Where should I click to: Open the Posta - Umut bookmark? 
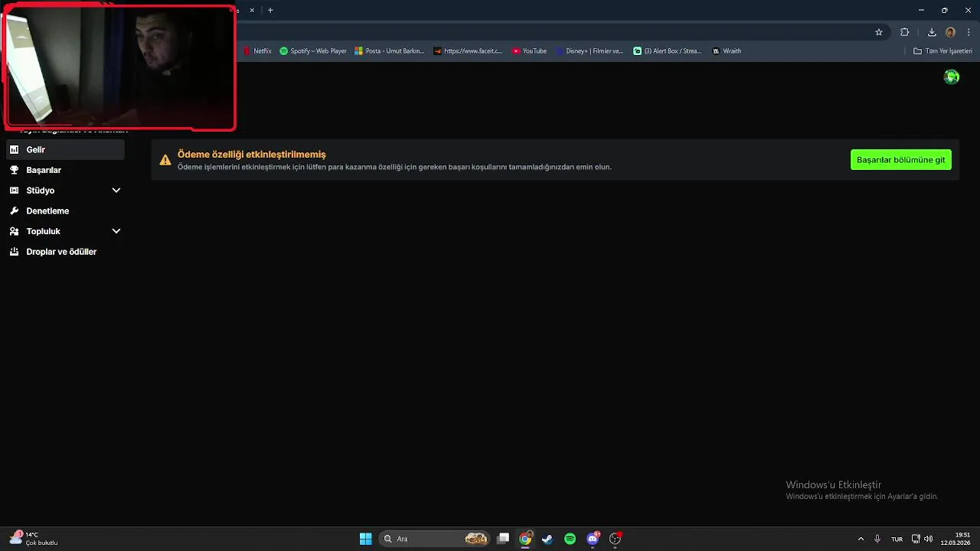coord(390,51)
